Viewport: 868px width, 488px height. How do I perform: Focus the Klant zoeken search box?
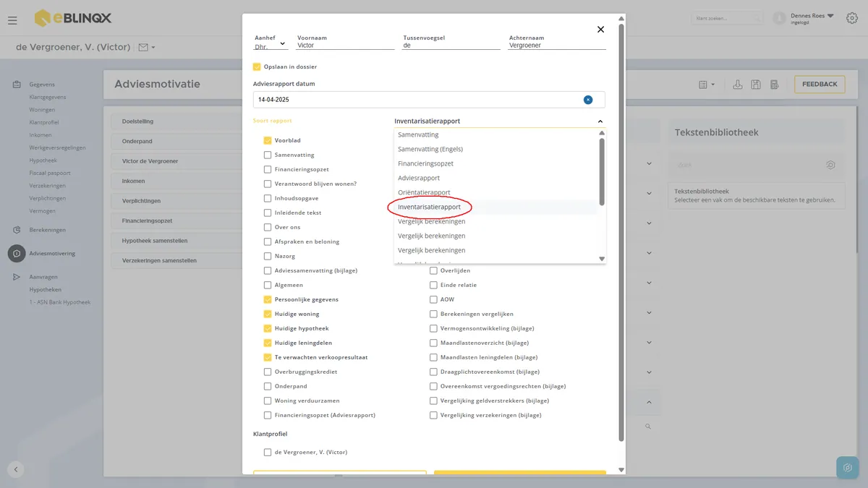[726, 18]
